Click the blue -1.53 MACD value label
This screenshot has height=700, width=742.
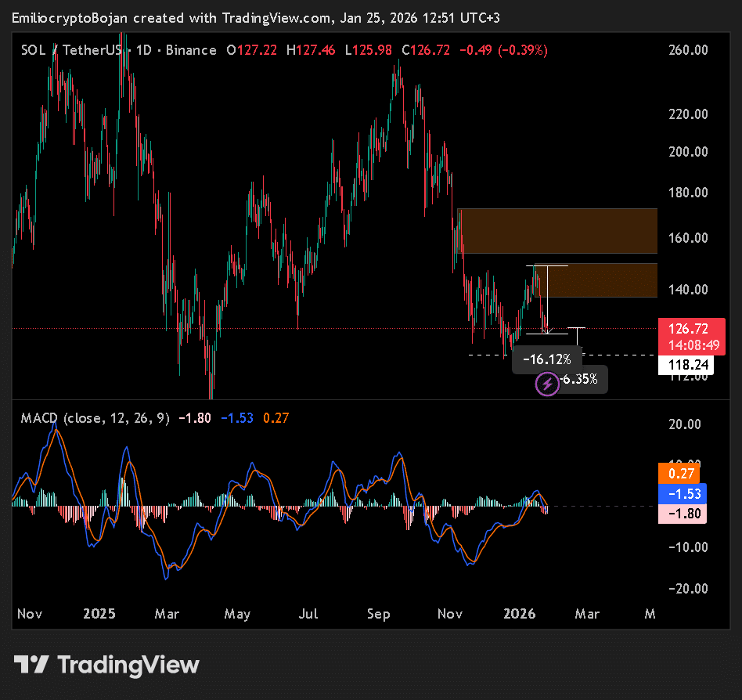point(682,493)
